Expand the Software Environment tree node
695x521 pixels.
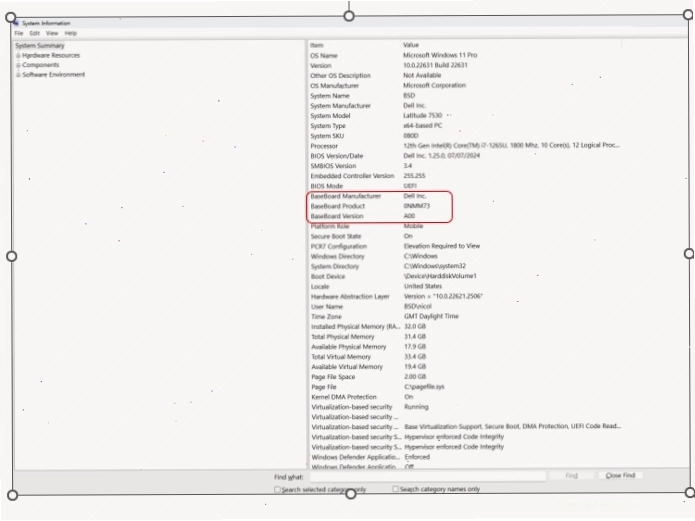point(18,75)
